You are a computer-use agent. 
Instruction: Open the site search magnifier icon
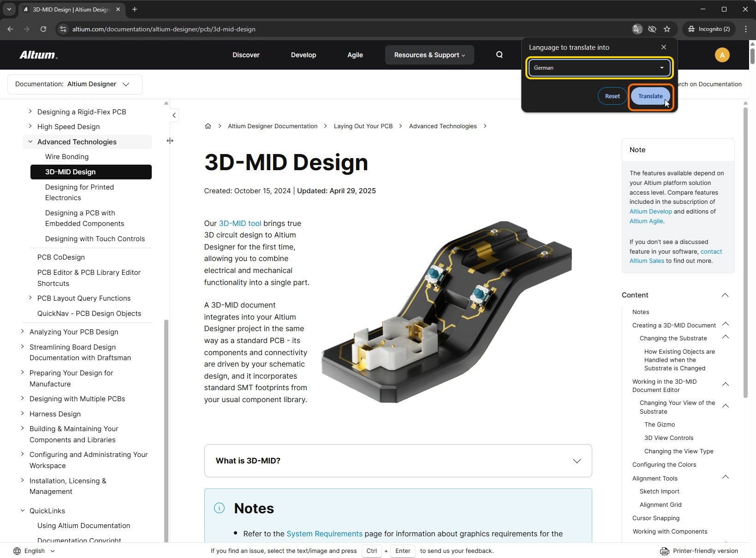500,55
